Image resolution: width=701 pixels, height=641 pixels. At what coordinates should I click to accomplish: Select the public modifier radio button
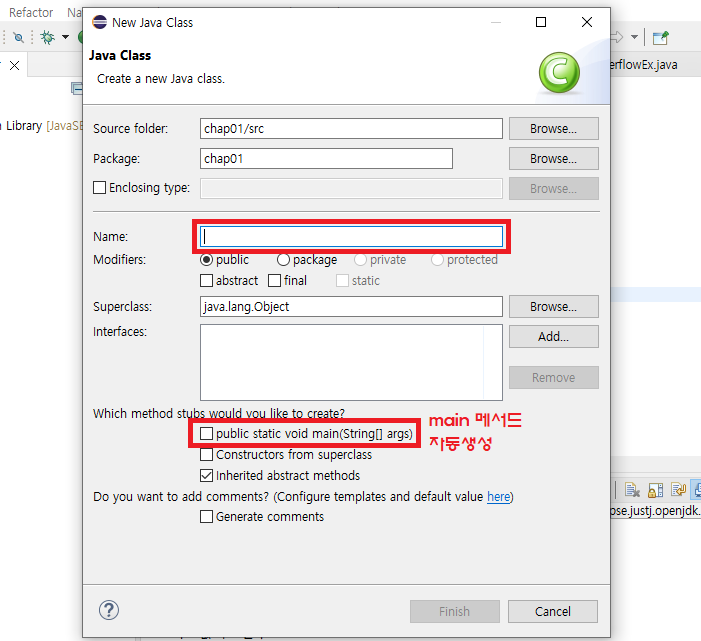pyautogui.click(x=207, y=260)
